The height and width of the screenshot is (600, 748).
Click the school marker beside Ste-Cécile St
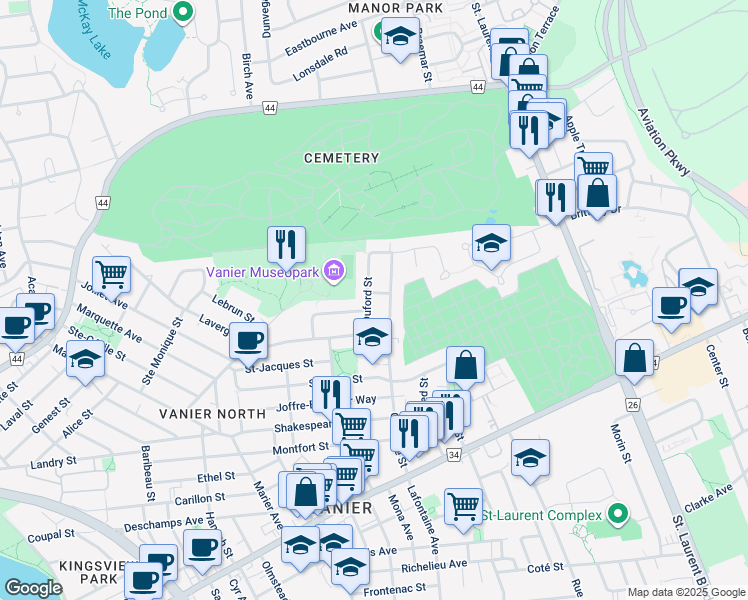pos(85,359)
